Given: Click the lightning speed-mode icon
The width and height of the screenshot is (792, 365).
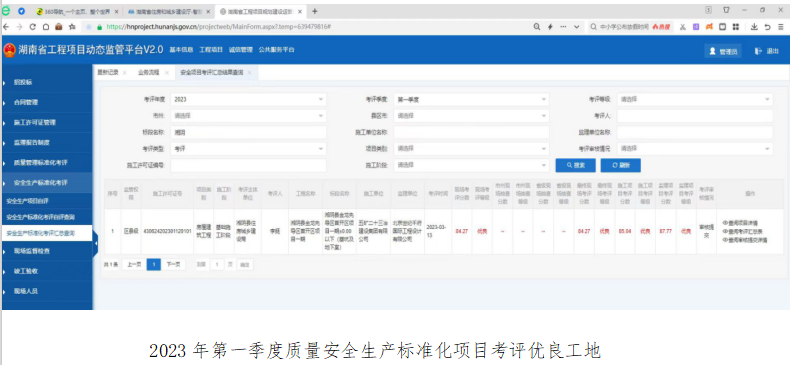Looking at the screenshot, I should pyautogui.click(x=550, y=27).
